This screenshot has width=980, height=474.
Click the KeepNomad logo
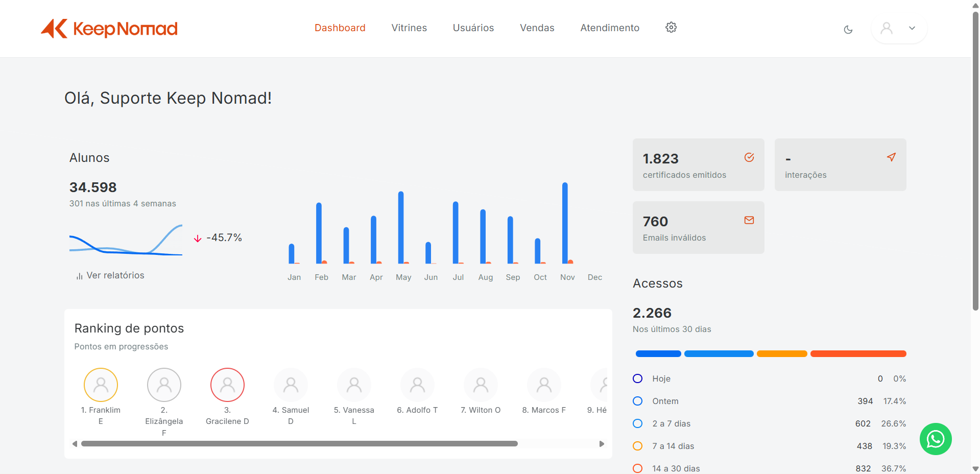pos(109,29)
